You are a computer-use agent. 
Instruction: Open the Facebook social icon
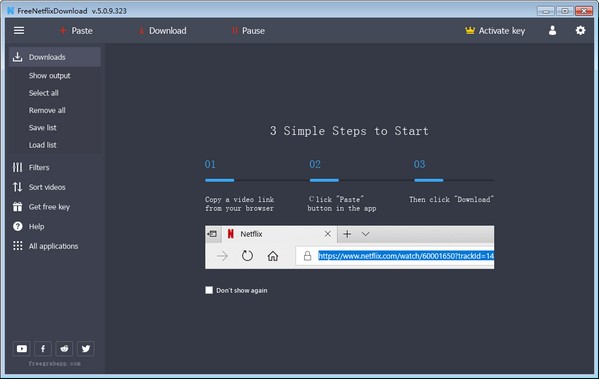point(43,348)
